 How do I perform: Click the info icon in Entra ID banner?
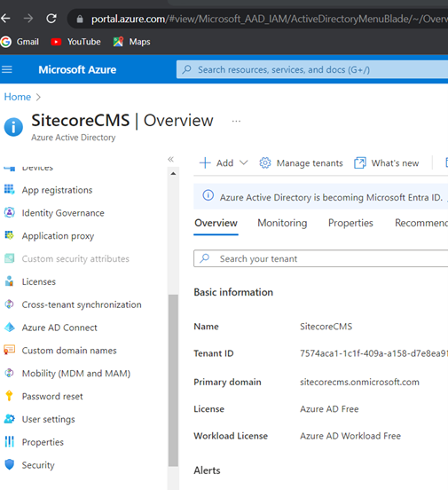click(208, 195)
